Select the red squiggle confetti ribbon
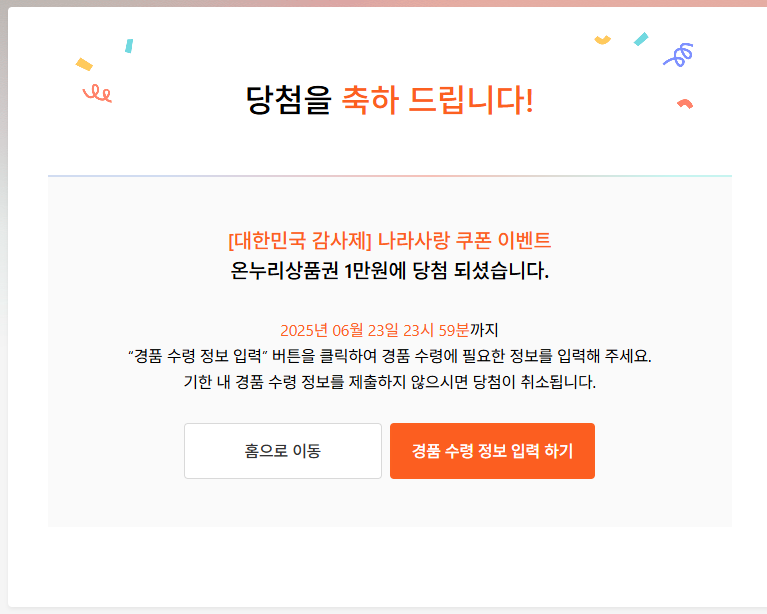 click(x=97, y=93)
